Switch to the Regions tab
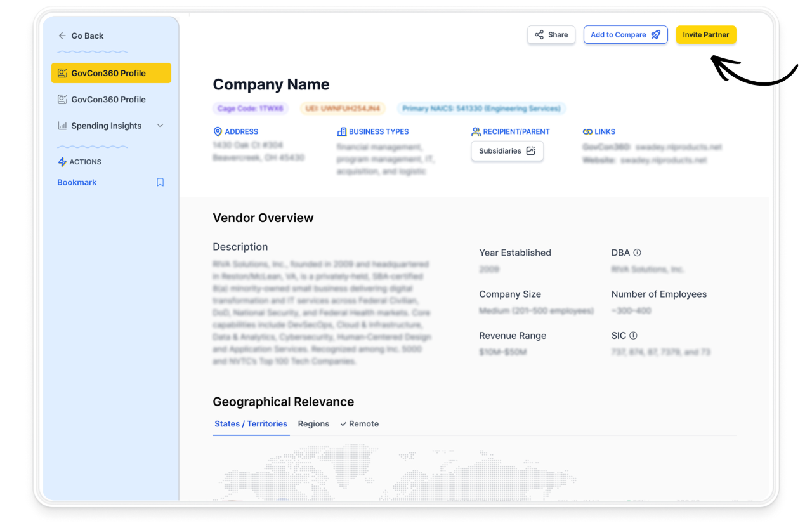Screen dimensions: 812x528 tap(313, 424)
